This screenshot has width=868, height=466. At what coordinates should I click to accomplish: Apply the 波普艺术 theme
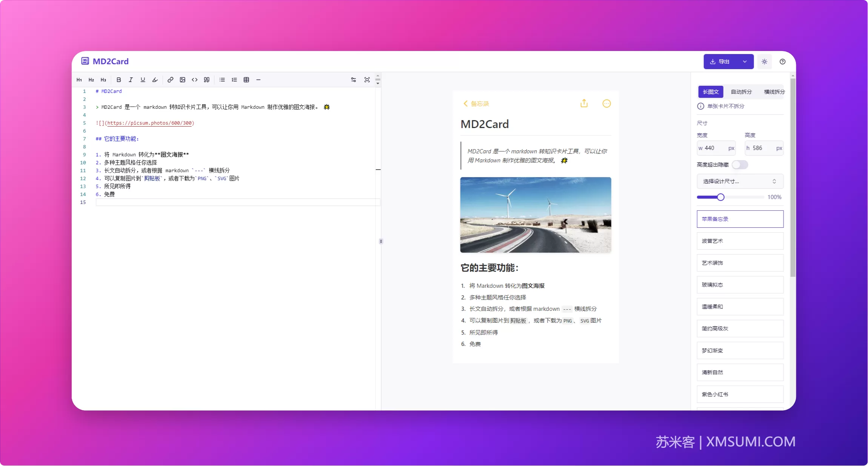click(x=740, y=241)
